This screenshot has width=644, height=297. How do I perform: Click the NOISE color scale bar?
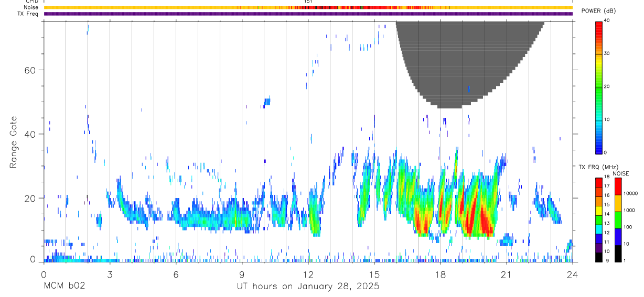[617, 220]
